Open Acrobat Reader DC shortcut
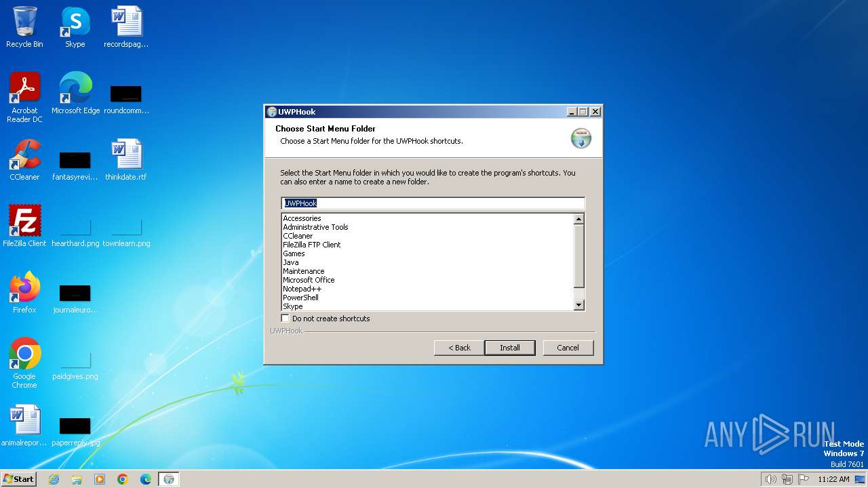 (x=24, y=98)
